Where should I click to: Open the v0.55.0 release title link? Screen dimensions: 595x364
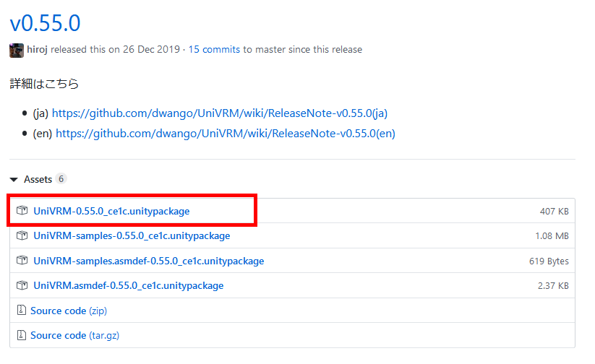coord(45,23)
